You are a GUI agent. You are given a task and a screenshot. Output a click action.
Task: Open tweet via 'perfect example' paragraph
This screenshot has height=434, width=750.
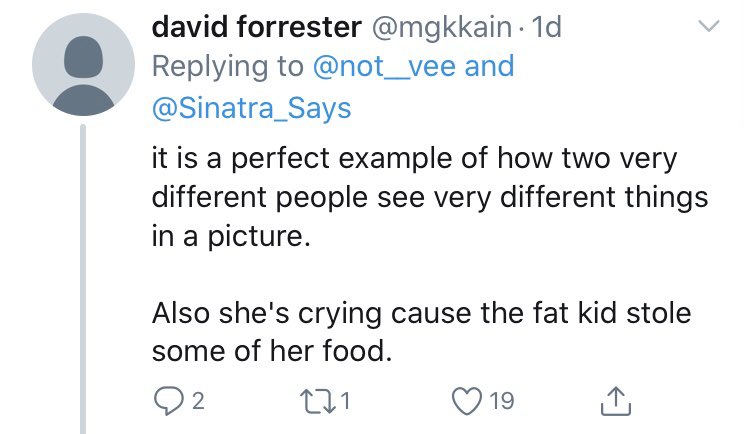click(x=400, y=158)
